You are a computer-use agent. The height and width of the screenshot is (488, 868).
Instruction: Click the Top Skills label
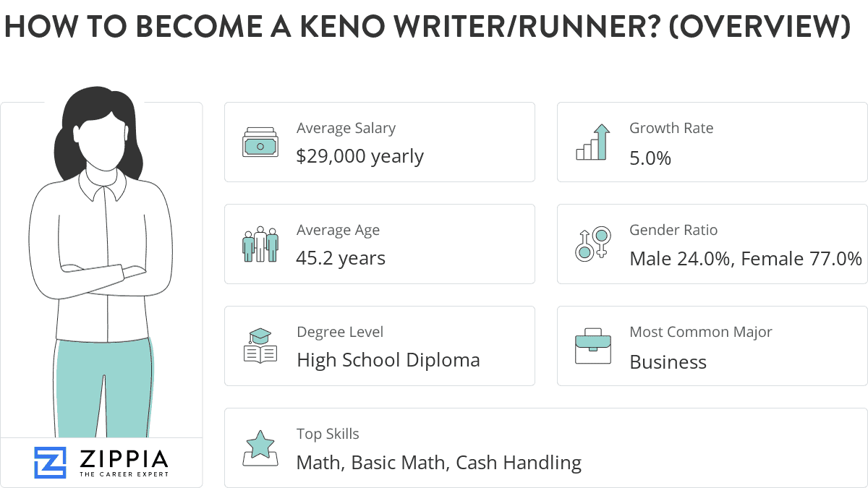tap(328, 434)
